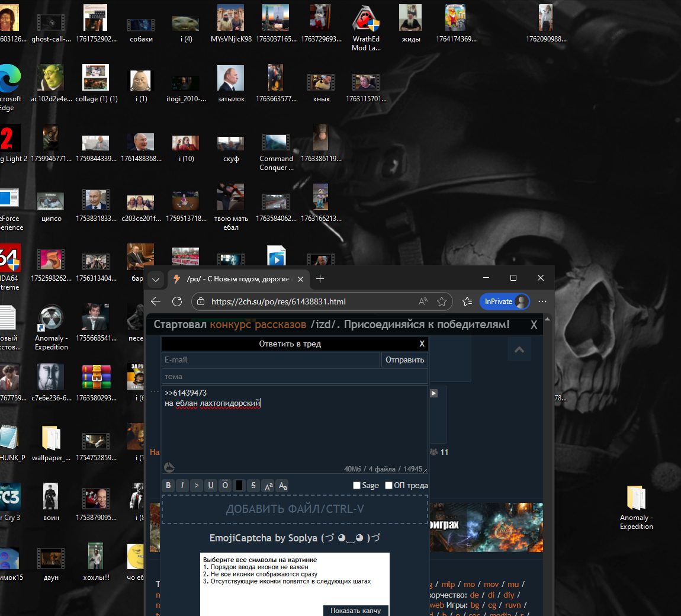Click into the E-mail field
Screen dimensions: 681x616
click(x=271, y=360)
